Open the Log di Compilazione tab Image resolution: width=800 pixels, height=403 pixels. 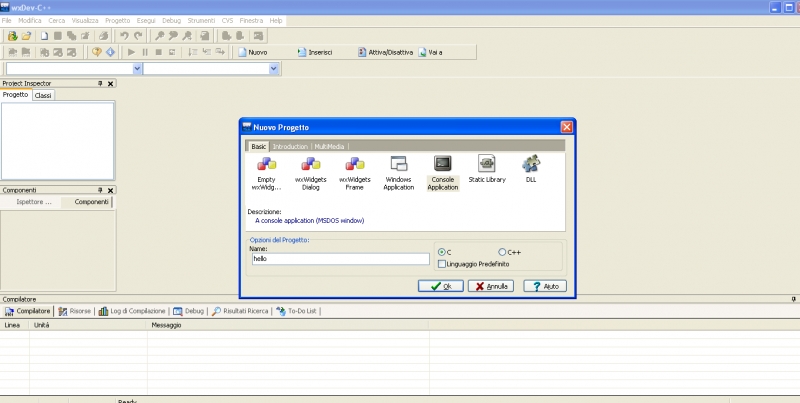tap(132, 311)
